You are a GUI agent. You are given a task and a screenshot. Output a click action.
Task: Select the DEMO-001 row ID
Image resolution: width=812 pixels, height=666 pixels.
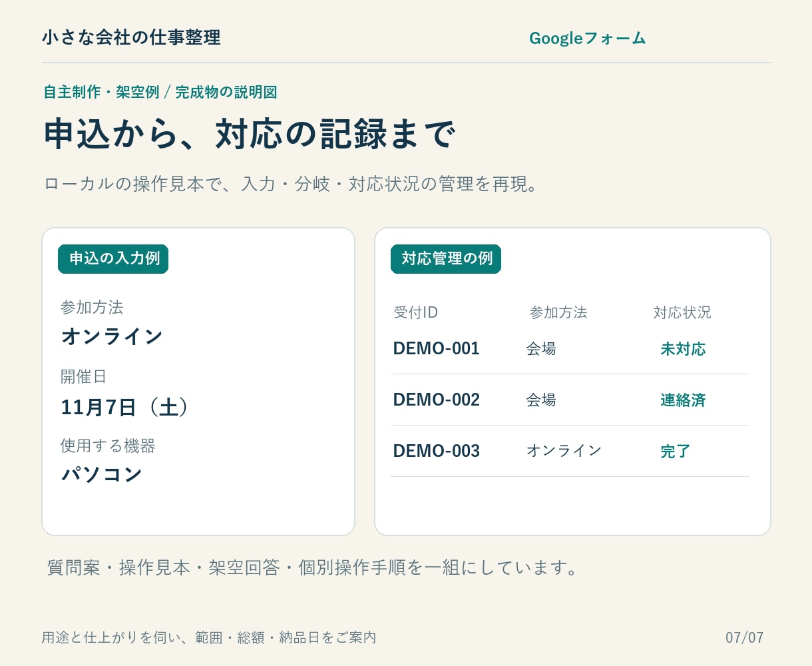coord(437,348)
